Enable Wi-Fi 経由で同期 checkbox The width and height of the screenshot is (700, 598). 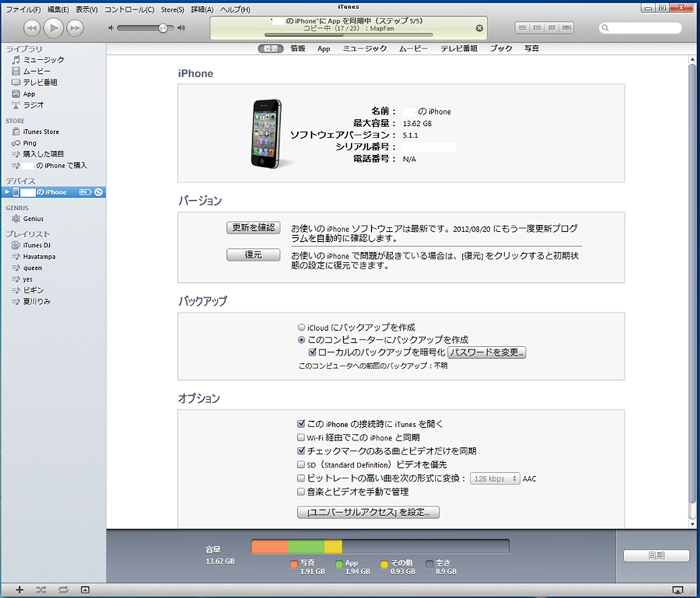[x=301, y=437]
